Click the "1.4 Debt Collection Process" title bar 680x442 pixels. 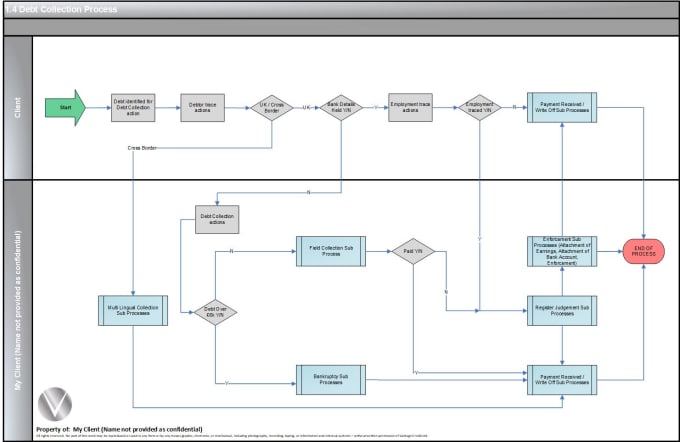pos(341,10)
